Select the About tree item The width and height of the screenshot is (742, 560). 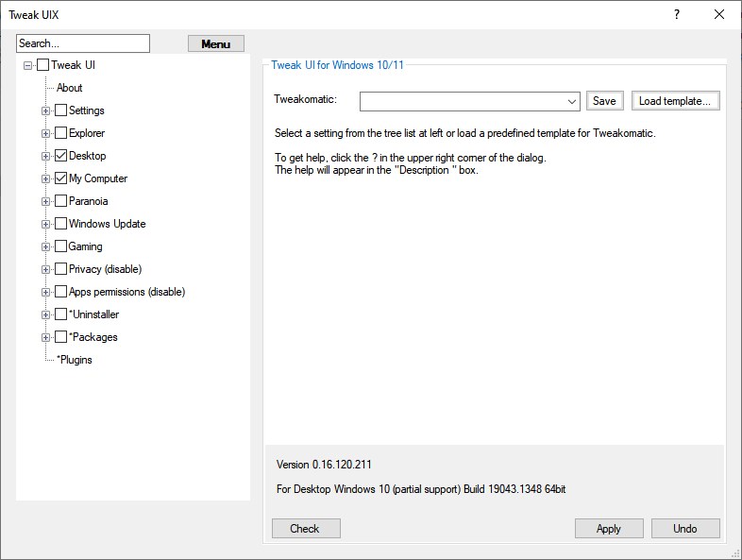(x=70, y=88)
